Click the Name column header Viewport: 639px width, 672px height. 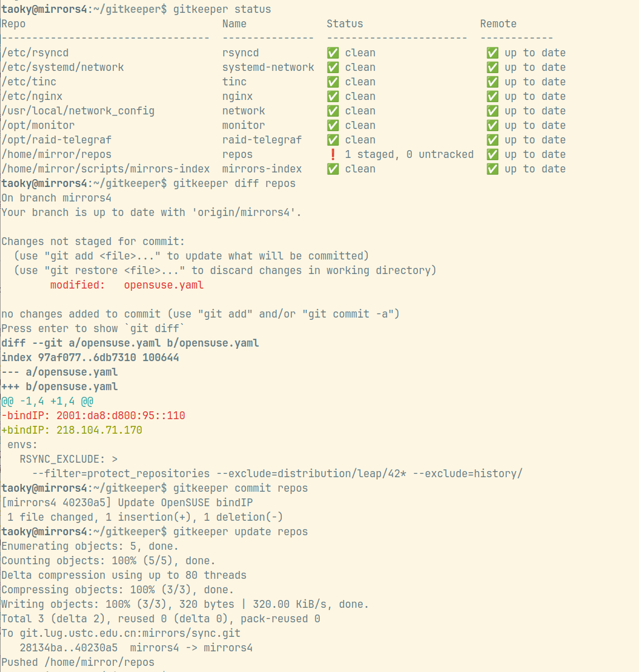pyautogui.click(x=234, y=23)
